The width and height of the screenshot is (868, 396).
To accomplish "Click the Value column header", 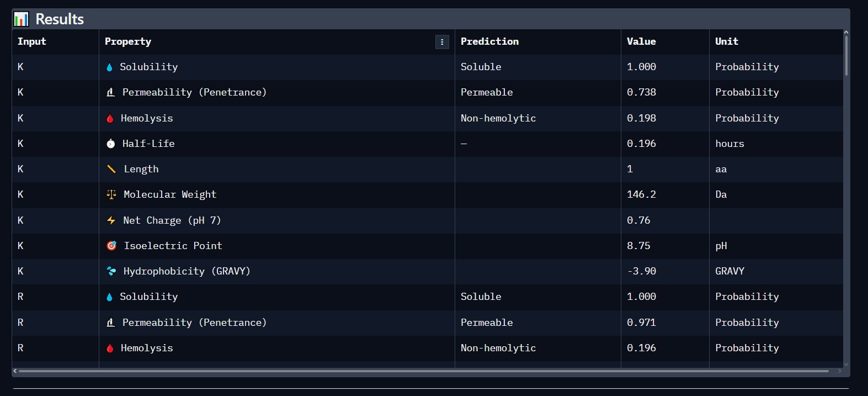I will click(x=641, y=41).
